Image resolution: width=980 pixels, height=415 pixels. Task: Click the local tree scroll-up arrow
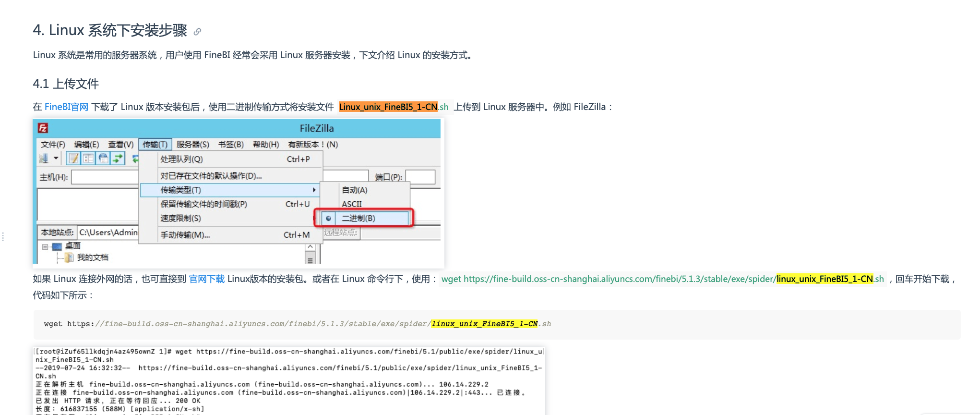point(310,247)
